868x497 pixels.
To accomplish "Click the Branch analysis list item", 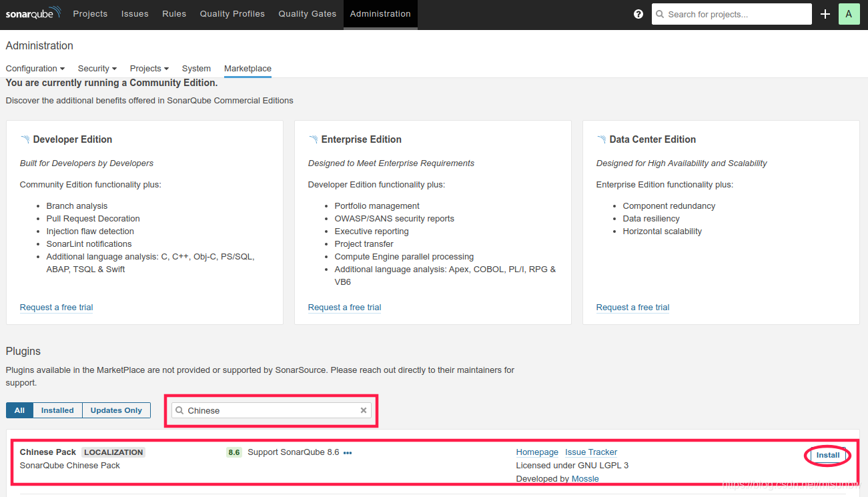I will (77, 206).
